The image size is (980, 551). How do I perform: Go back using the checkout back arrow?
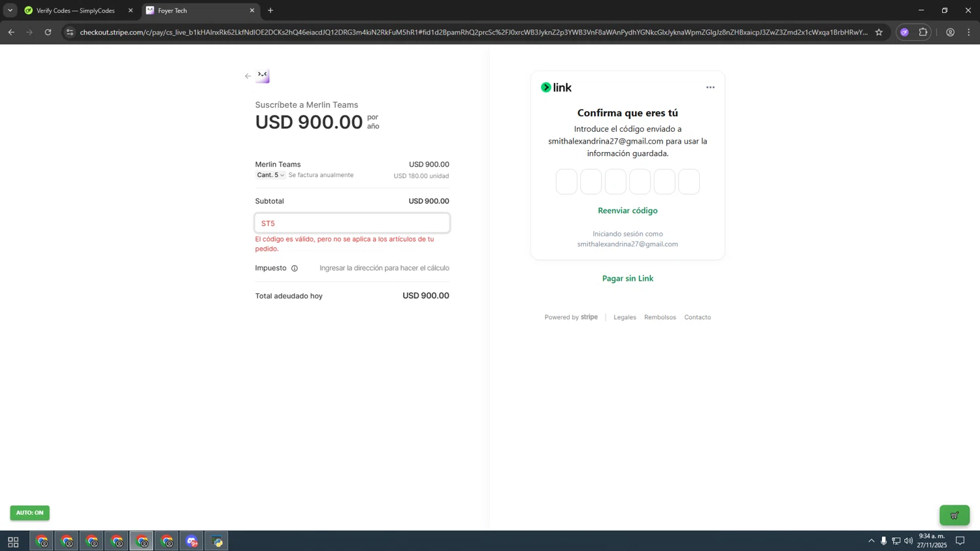248,76
